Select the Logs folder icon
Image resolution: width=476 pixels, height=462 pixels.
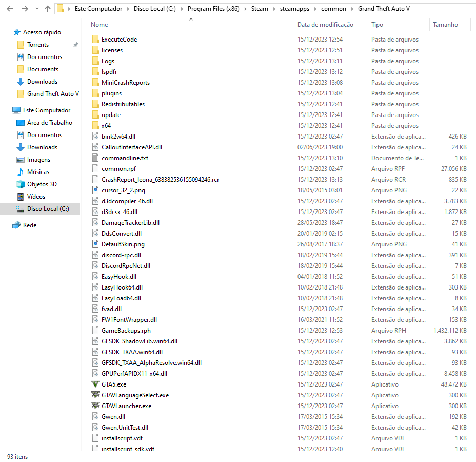coord(95,61)
